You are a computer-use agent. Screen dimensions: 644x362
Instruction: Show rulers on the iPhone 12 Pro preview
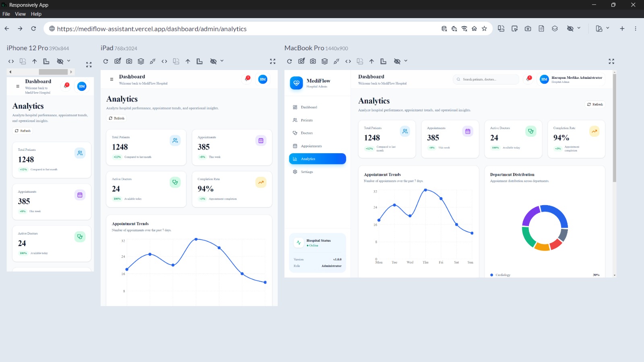[46, 62]
